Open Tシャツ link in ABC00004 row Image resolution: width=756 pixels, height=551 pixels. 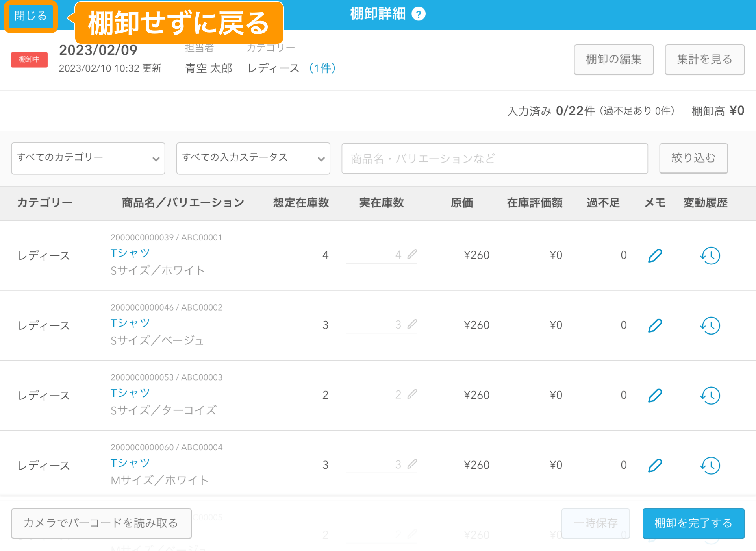coord(130,462)
